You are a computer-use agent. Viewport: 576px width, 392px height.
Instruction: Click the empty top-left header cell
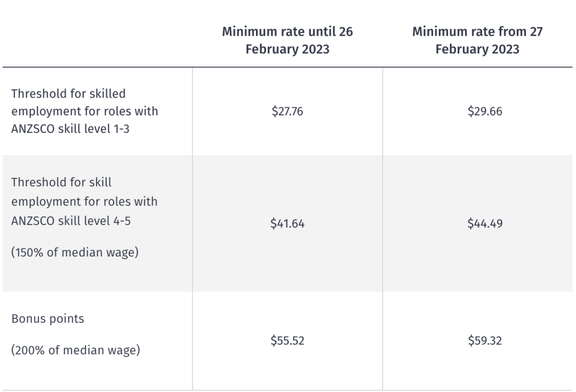tap(98, 40)
